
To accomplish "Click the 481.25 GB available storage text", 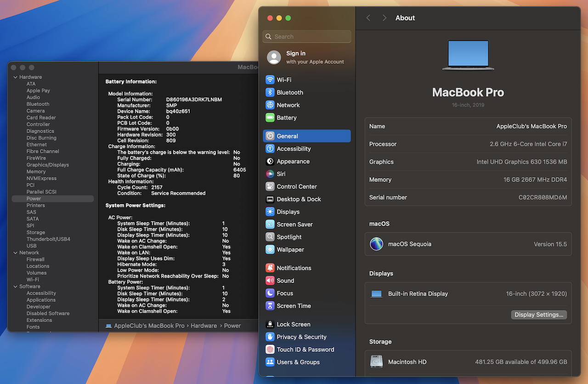I will 521,362.
